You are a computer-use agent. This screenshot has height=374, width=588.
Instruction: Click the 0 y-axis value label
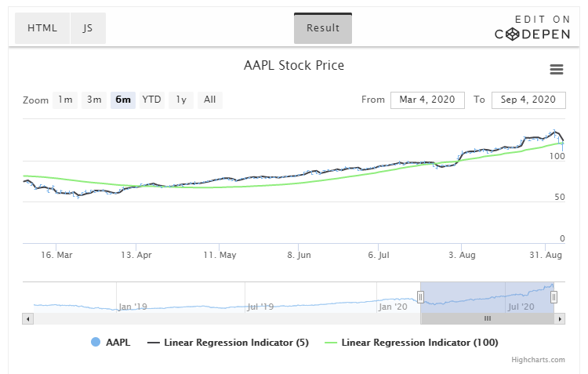562,238
